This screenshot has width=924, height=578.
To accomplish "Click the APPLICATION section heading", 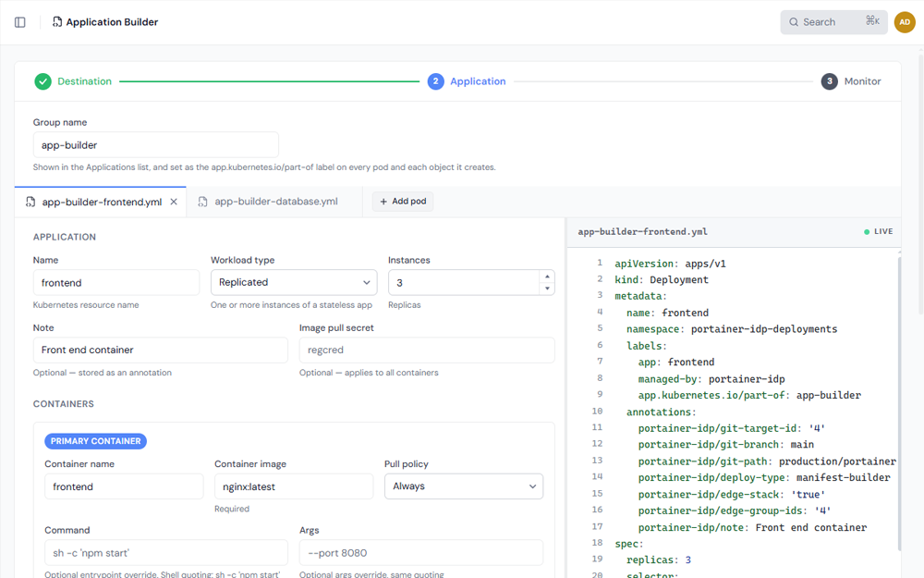I will (65, 237).
